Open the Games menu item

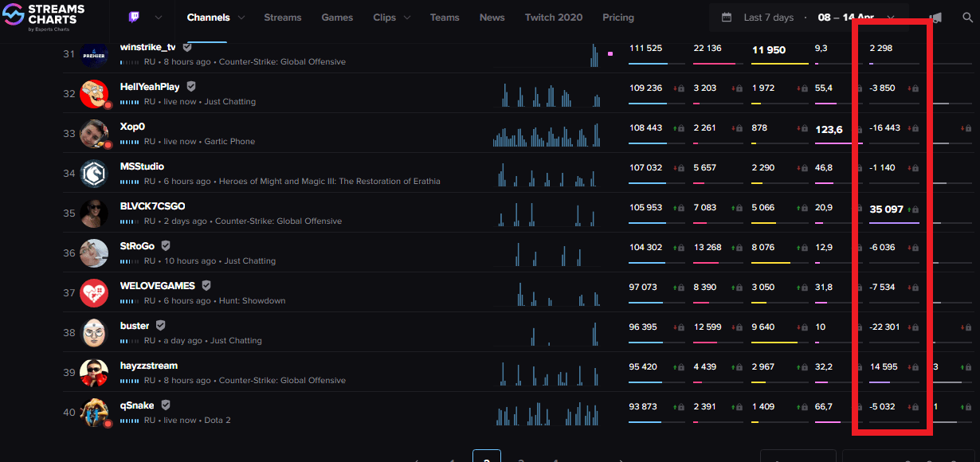pos(337,18)
